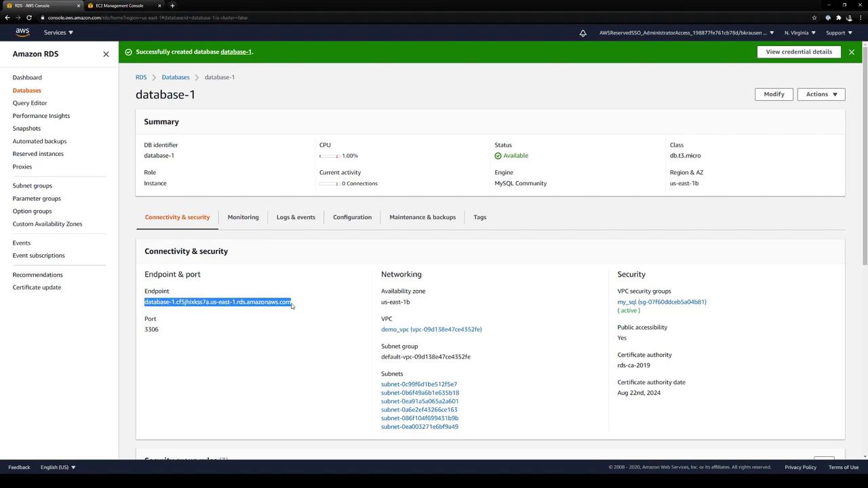868x488 pixels.
Task: Navigate to Databases in the breadcrumb
Action: [176, 77]
